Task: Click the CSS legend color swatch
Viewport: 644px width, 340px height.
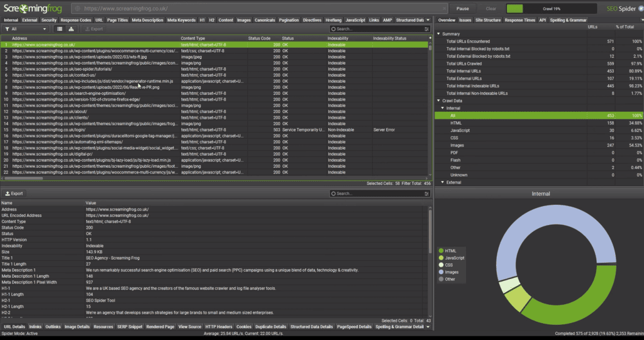Action: click(441, 265)
